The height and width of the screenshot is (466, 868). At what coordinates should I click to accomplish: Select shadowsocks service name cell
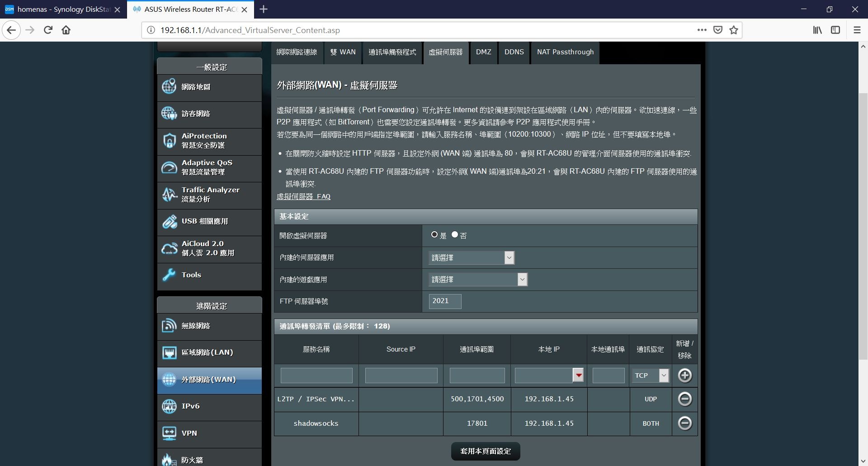coord(316,423)
